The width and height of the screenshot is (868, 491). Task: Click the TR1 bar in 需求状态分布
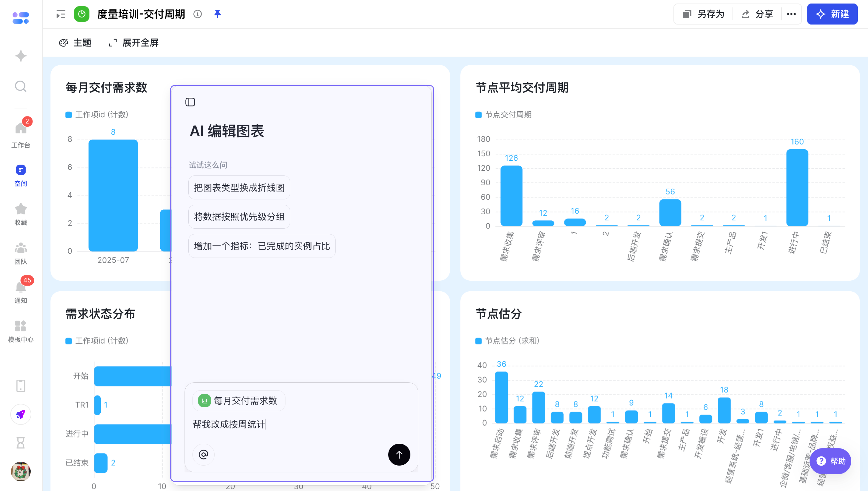(x=97, y=405)
